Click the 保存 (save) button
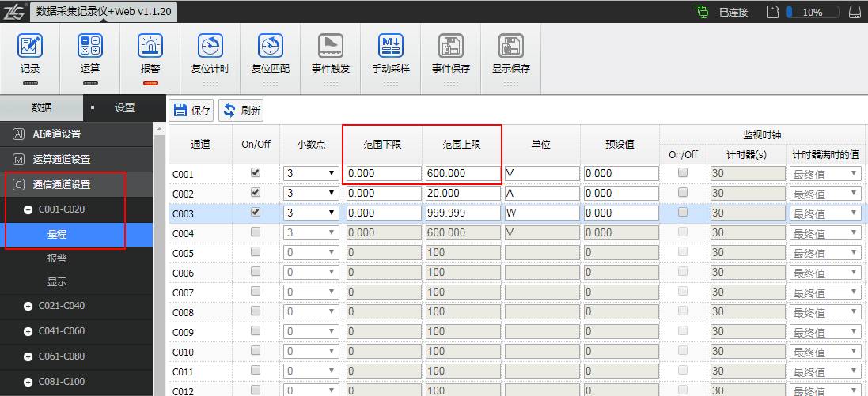This screenshot has height=396, width=868. pos(192,111)
